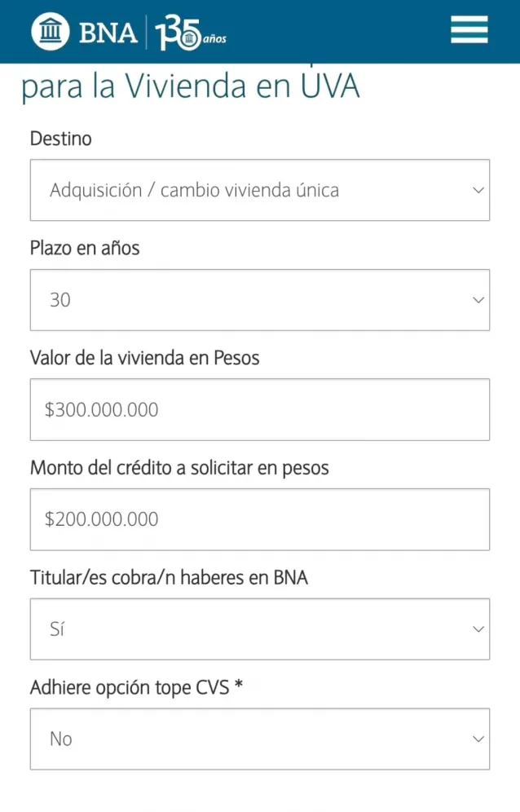The height and width of the screenshot is (812, 520).
Task: Open the Destino selection list
Action: pyautogui.click(x=260, y=190)
